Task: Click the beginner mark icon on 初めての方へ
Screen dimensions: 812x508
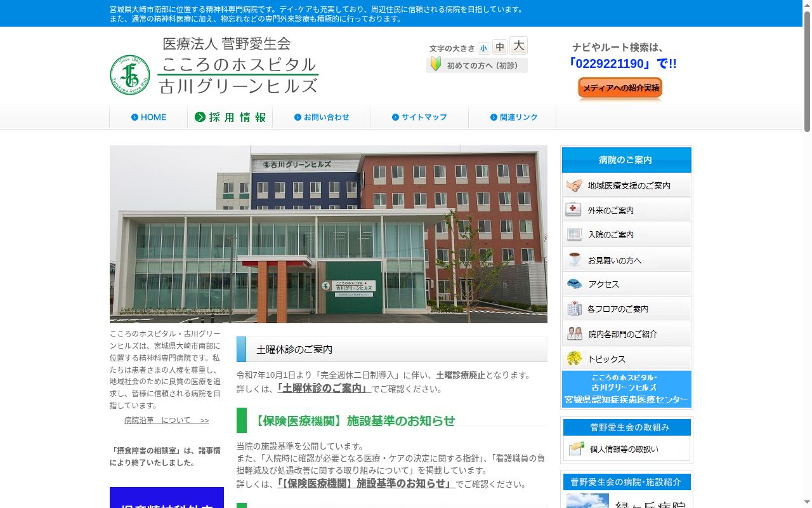Action: coord(436,64)
